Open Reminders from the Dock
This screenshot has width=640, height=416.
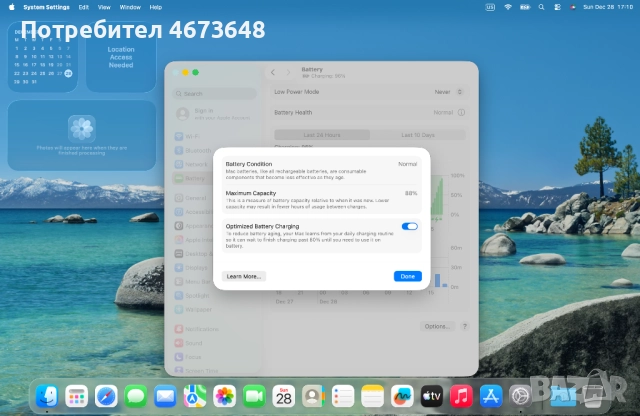343,396
